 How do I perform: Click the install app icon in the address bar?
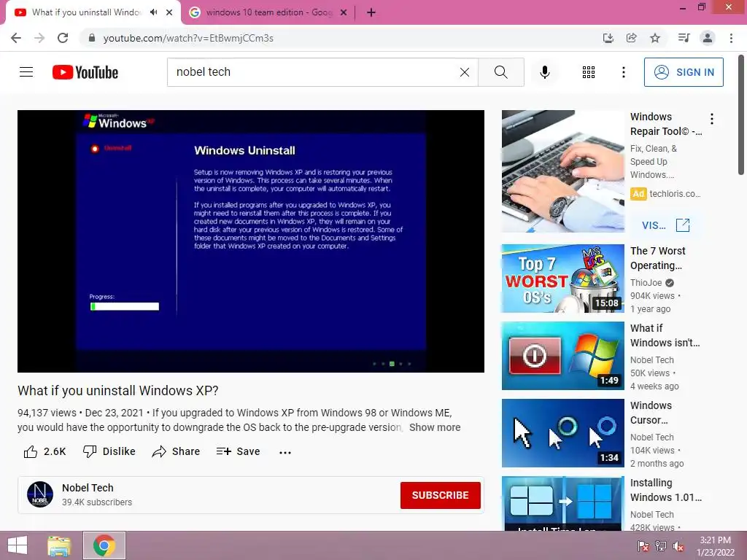point(608,38)
